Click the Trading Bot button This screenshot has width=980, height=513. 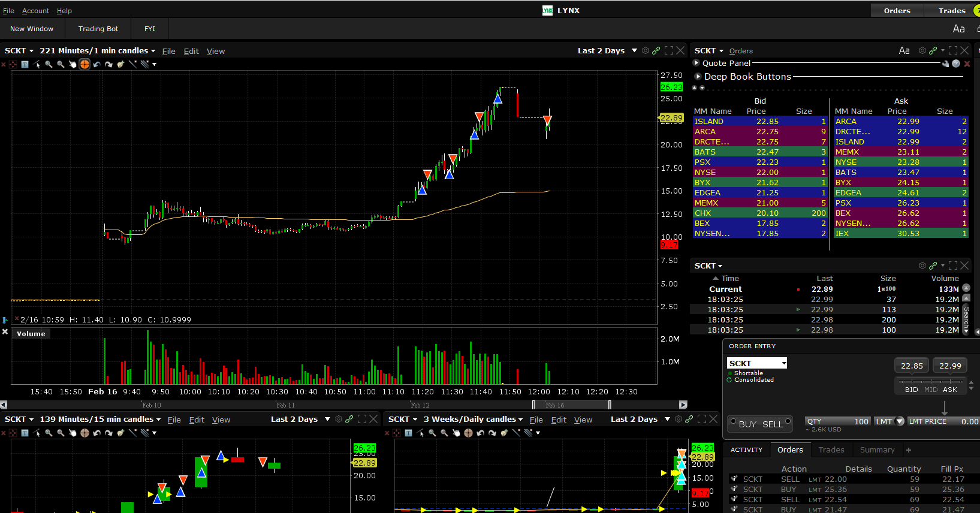98,29
